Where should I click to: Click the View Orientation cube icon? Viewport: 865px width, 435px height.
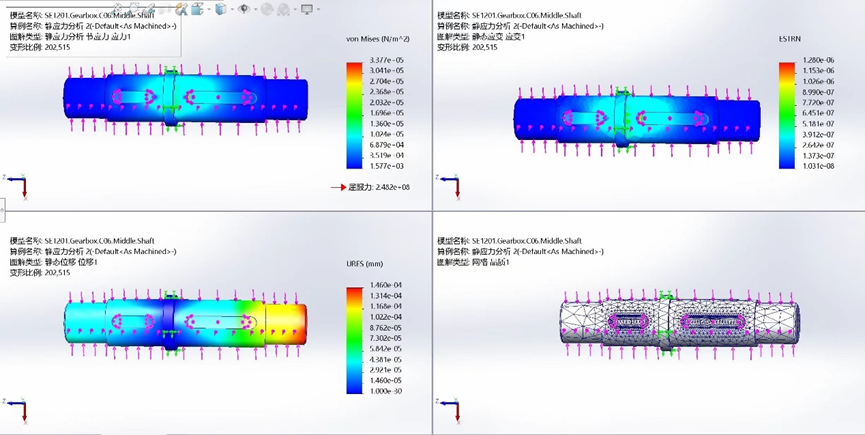tap(198, 9)
